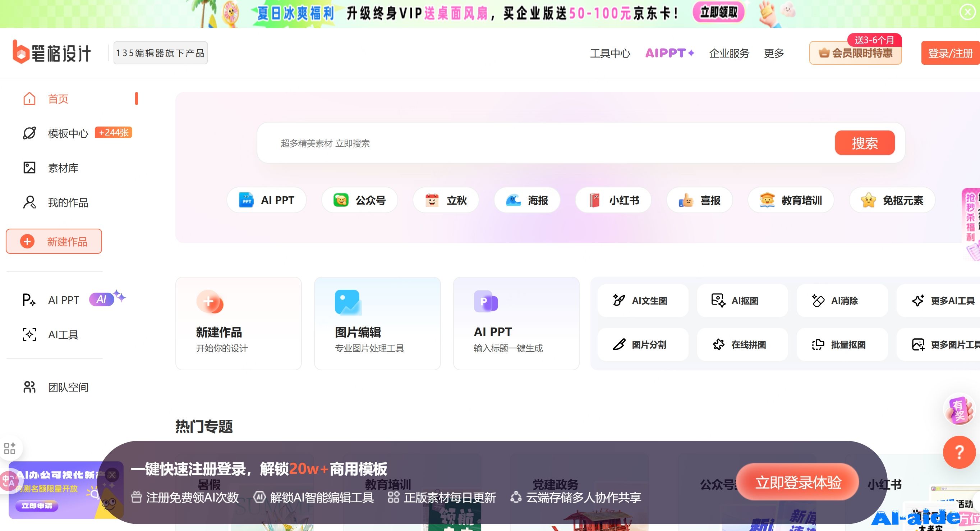This screenshot has width=980, height=531.
Task: Open 模板中心 planet icon in sidebar
Action: [x=29, y=133]
